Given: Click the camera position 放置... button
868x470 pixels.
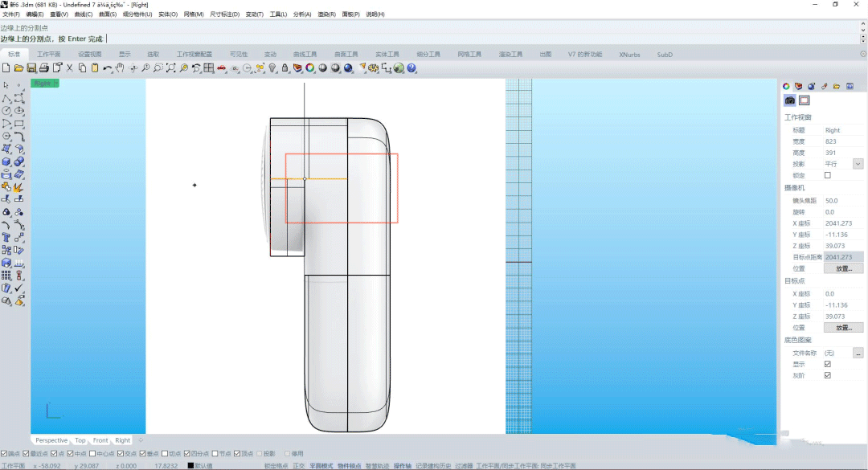Looking at the screenshot, I should pyautogui.click(x=843, y=268).
